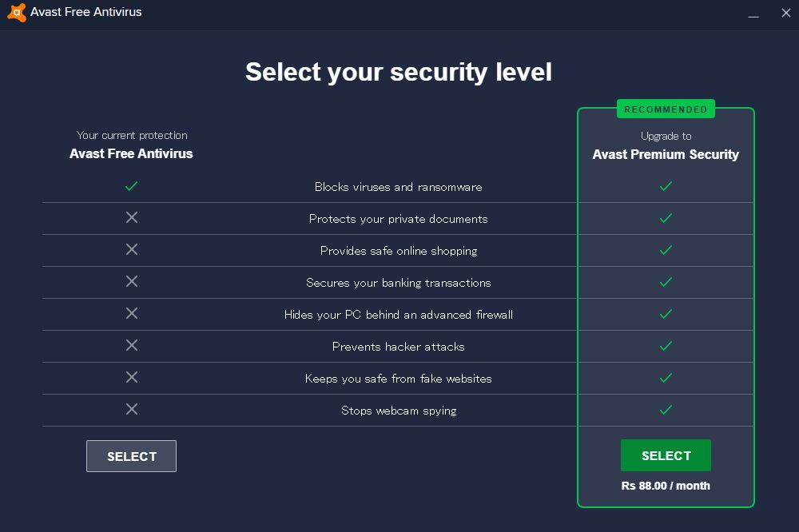Click the Free X icon for safe online shopping
The height and width of the screenshot is (532, 799).
[x=132, y=249]
